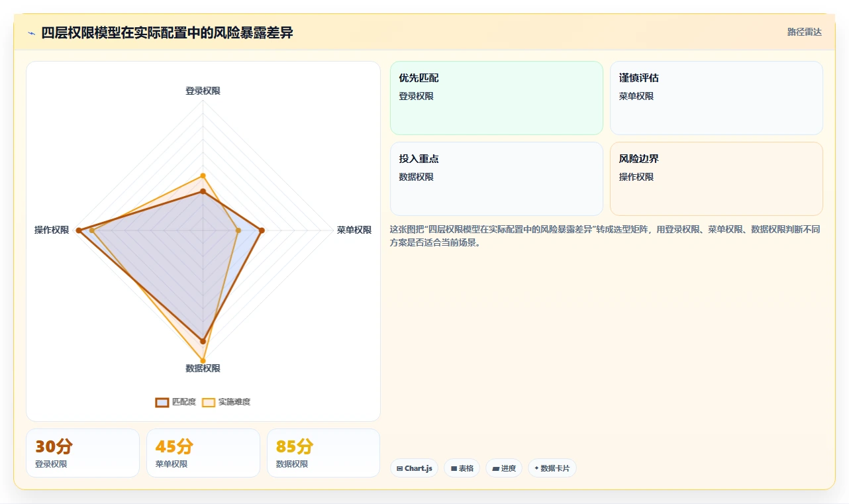Click the 匹配度 data point on 操作权限 axis

pyautogui.click(x=79, y=230)
